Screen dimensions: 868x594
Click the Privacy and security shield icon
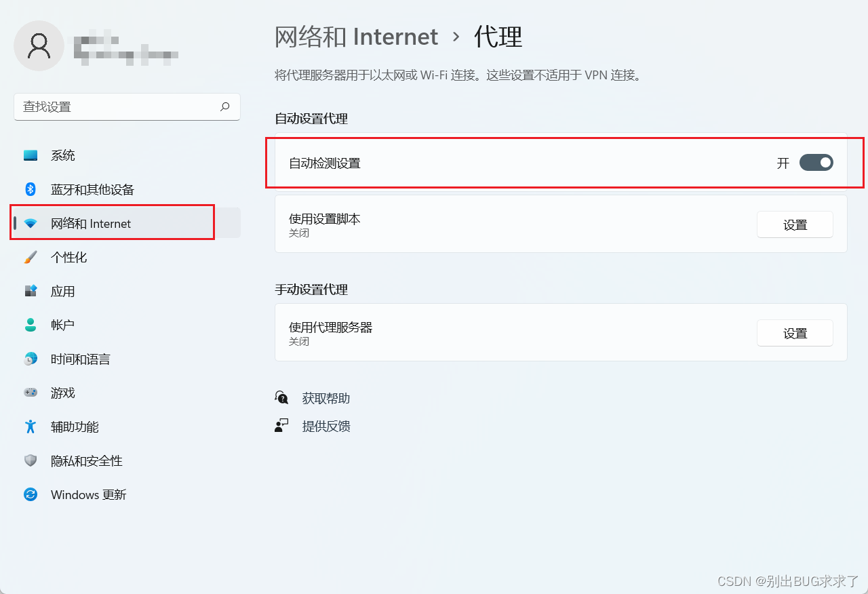[x=31, y=460]
